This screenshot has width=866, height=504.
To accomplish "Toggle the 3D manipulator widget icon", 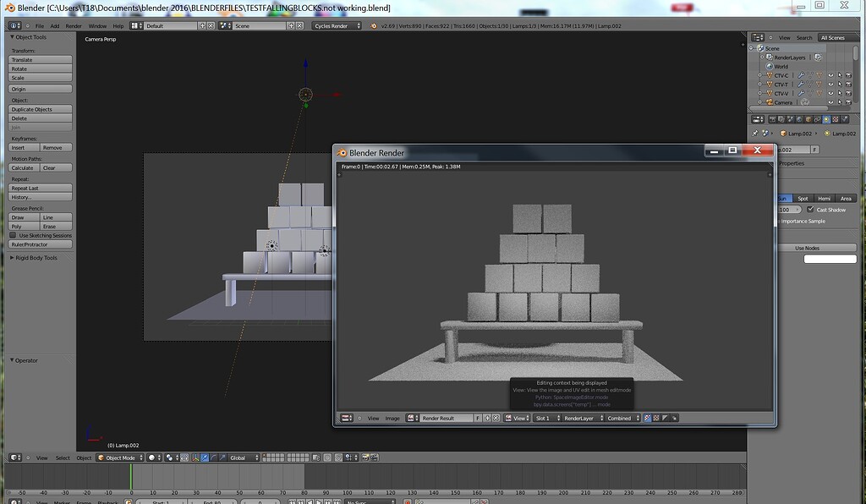I will click(195, 457).
